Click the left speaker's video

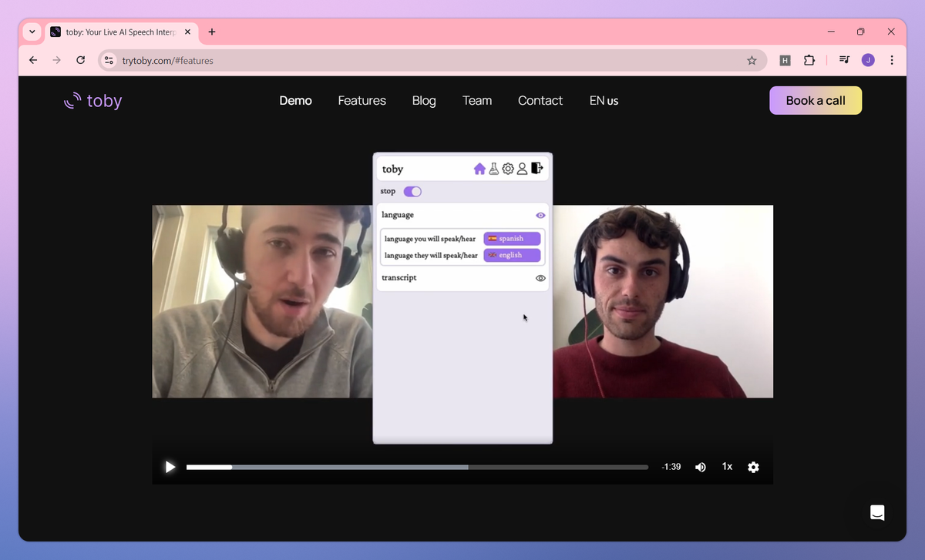[262, 301]
